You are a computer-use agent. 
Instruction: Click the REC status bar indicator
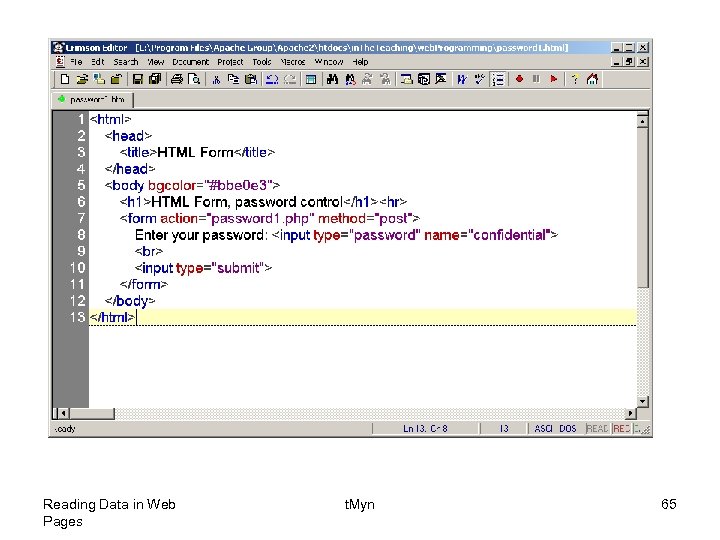pyautogui.click(x=621, y=428)
